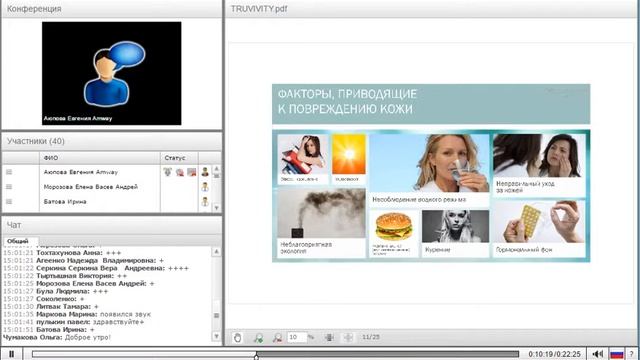Viewport: 640px width, 360px height.
Task: Seek in the unplayed gray timeline portion
Action: pyautogui.click(x=388, y=354)
